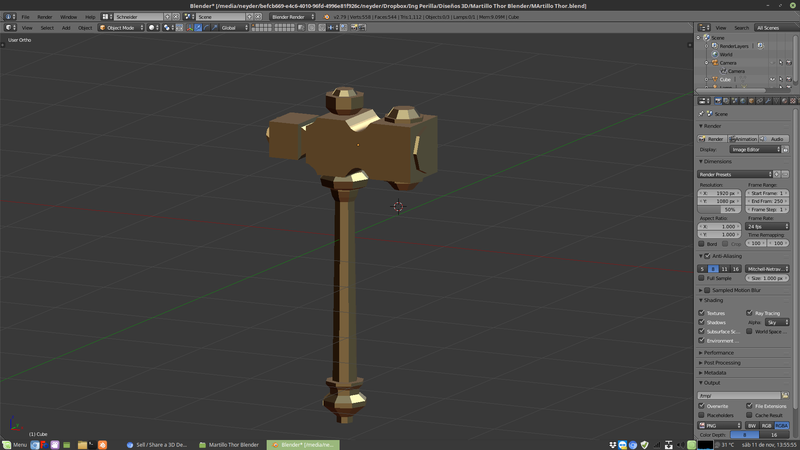
Task: Disable the Ray Tracing checkbox
Action: pos(750,313)
